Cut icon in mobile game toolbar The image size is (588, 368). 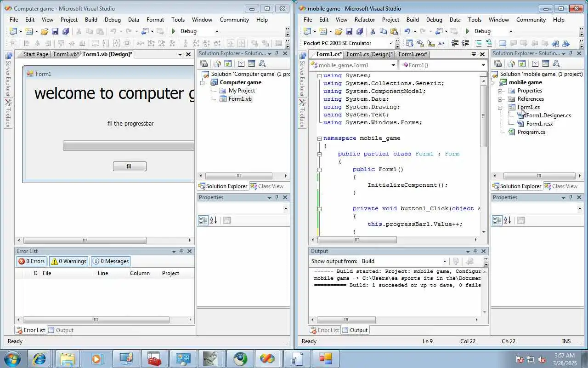(x=373, y=31)
